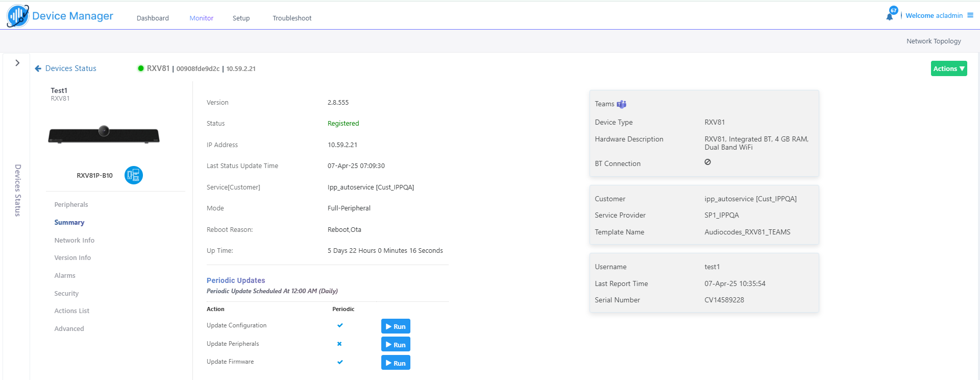The width and height of the screenshot is (980, 380).
Task: Go back via Devices Status link
Action: point(71,68)
